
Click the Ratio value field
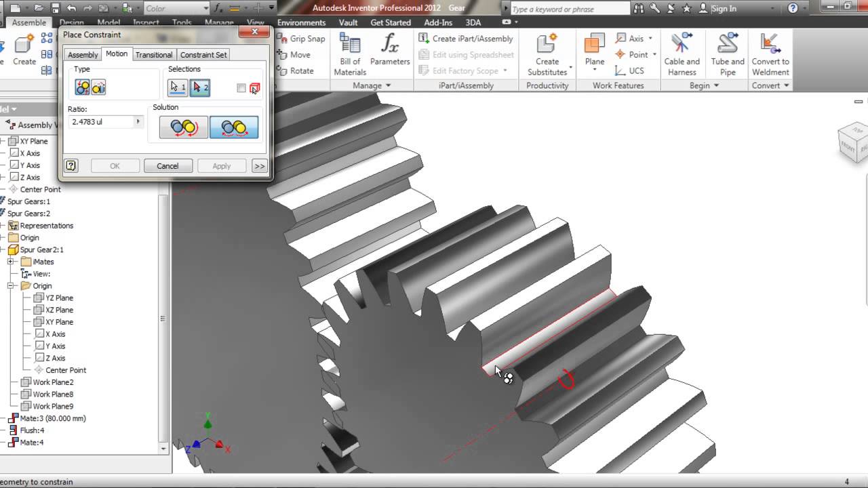(x=101, y=122)
